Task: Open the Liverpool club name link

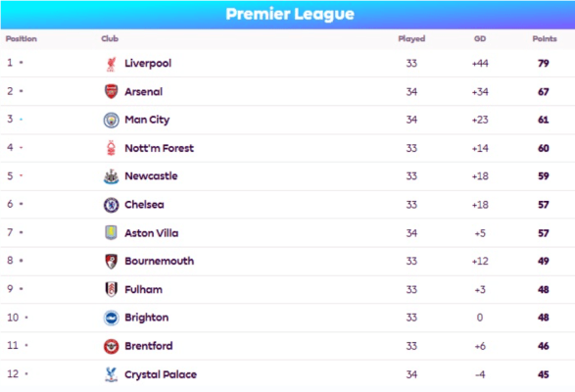Action: pyautogui.click(x=148, y=63)
